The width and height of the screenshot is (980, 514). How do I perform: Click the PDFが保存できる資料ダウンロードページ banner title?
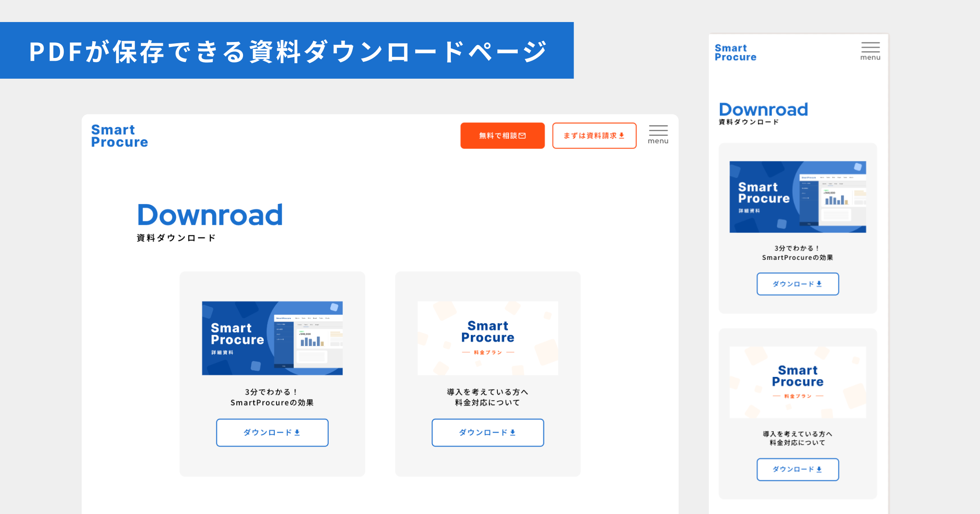[288, 52]
